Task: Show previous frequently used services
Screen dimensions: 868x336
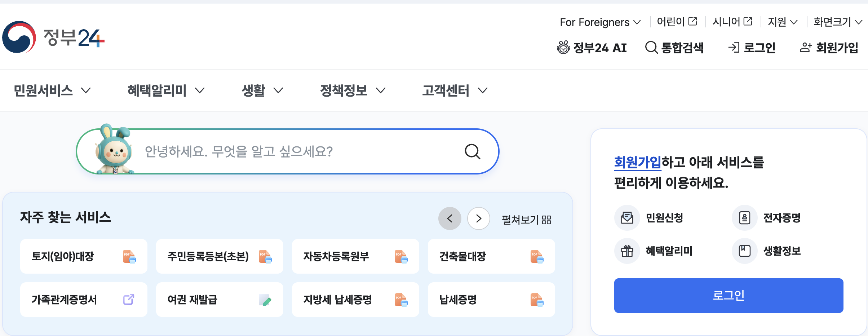Action: [450, 218]
